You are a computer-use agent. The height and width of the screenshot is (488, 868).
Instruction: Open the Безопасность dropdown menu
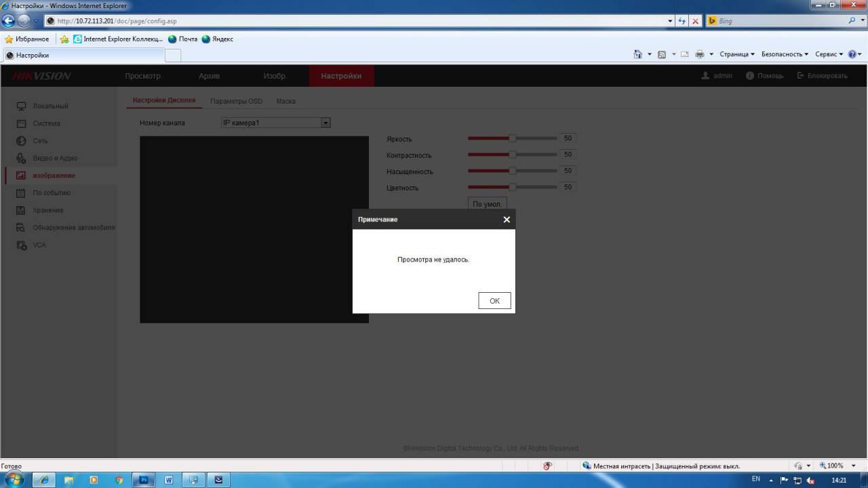click(x=785, y=54)
